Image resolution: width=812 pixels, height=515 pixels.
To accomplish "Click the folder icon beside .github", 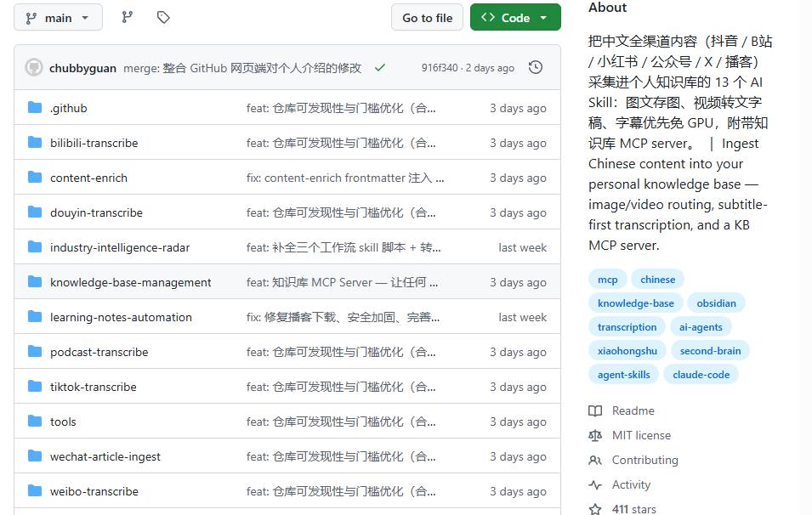I will pos(35,108).
